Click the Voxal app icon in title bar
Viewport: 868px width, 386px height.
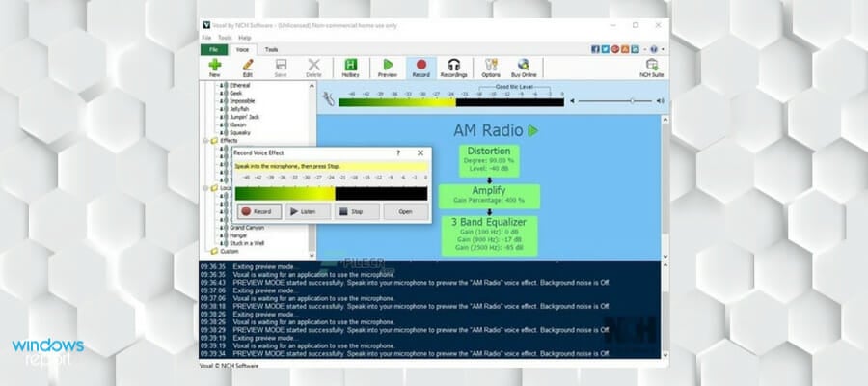(206, 25)
